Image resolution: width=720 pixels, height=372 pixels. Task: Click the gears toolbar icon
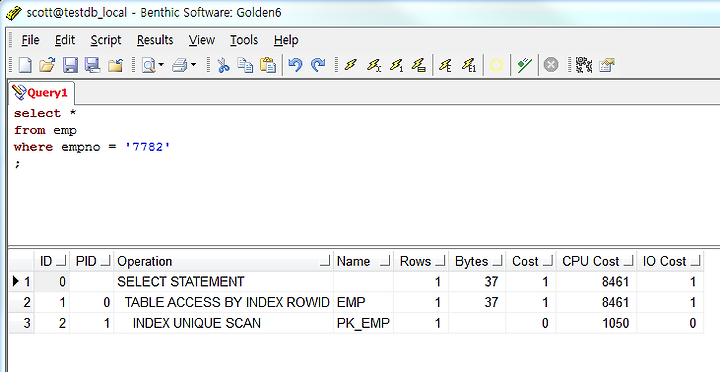584,65
